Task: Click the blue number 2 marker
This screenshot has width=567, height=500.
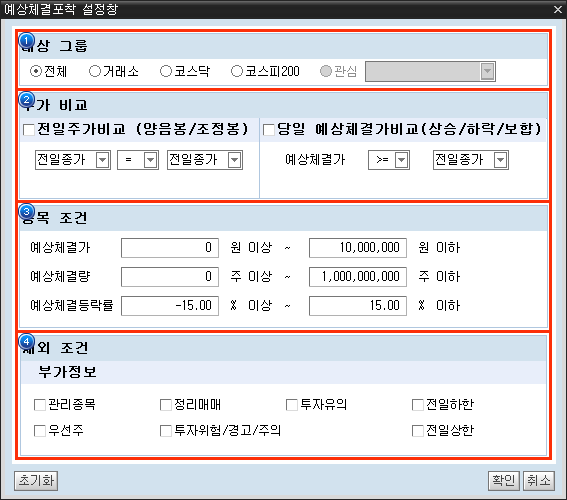Action: (x=27, y=100)
